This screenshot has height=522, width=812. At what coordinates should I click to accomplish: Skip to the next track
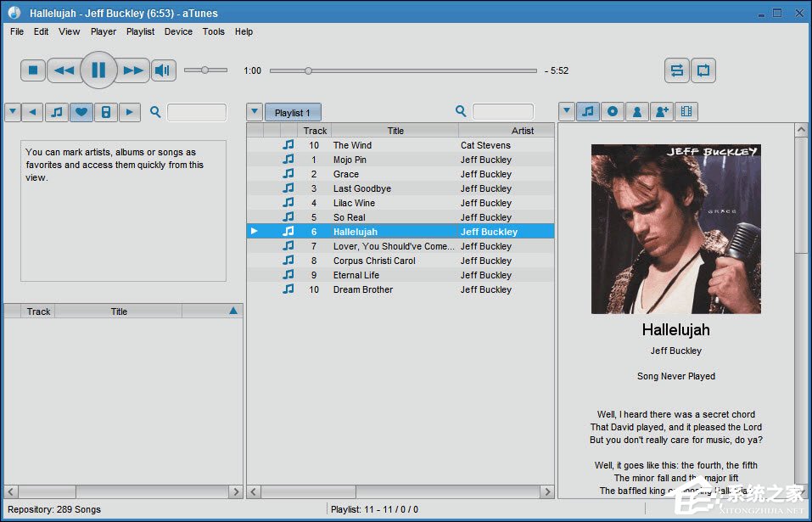(x=133, y=70)
